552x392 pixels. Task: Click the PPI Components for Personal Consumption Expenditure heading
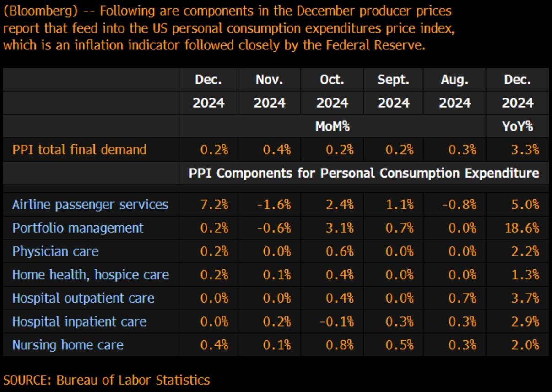363,173
